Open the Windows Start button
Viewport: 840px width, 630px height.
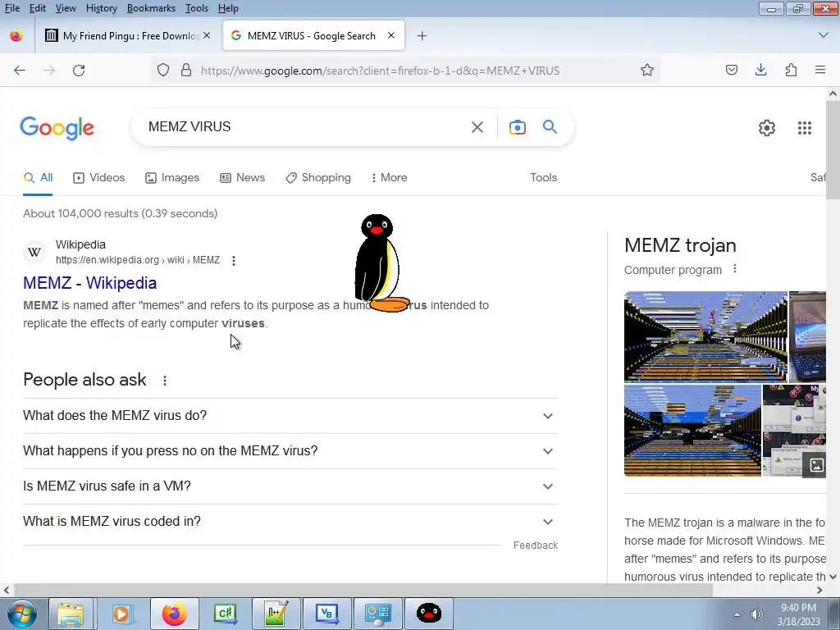(x=21, y=614)
